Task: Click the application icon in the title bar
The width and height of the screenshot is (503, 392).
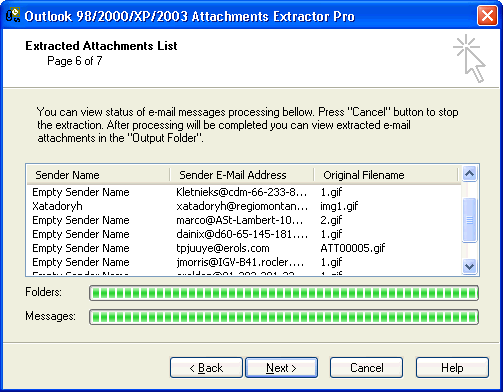Action: tap(13, 15)
